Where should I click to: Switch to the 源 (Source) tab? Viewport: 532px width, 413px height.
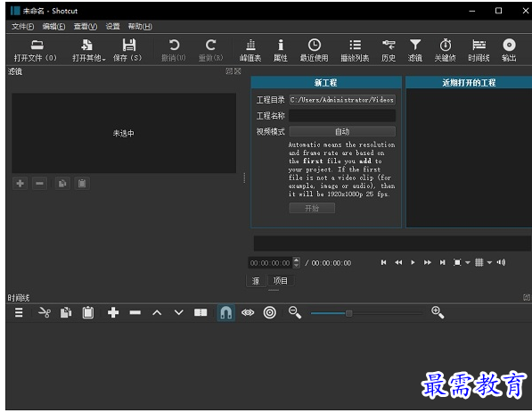(x=256, y=281)
